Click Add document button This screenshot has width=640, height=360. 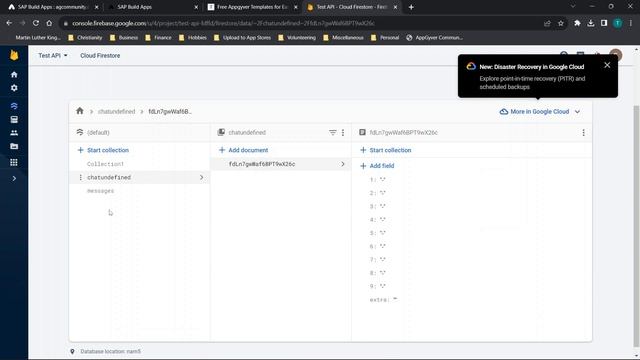pyautogui.click(x=244, y=150)
